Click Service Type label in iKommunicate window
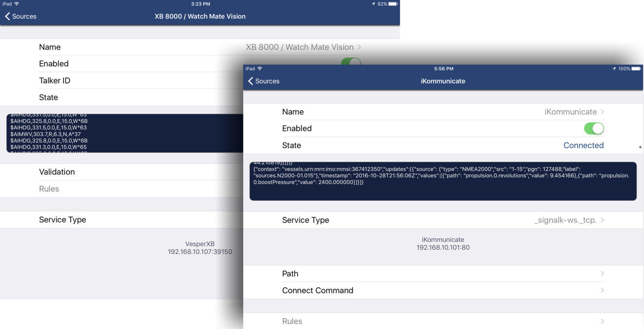Screen dimensions: 644x329 coord(305,220)
